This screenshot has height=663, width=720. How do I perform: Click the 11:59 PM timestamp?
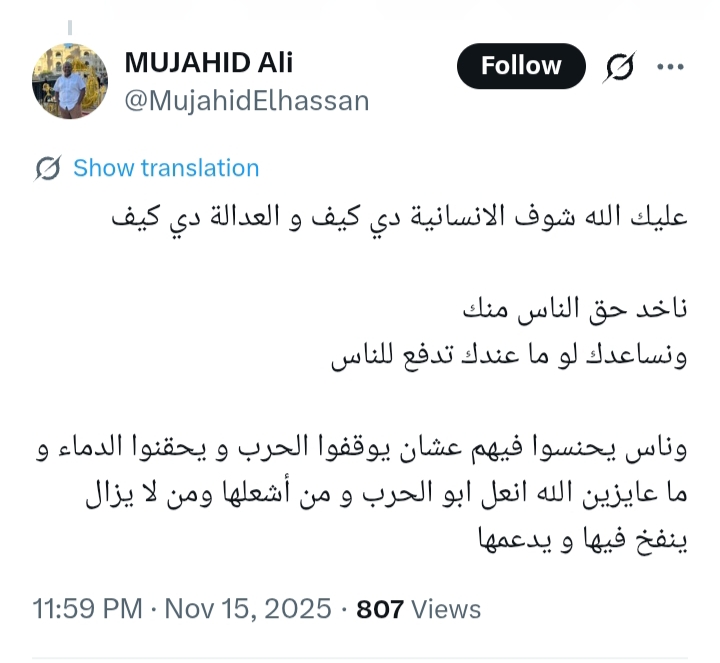86,608
